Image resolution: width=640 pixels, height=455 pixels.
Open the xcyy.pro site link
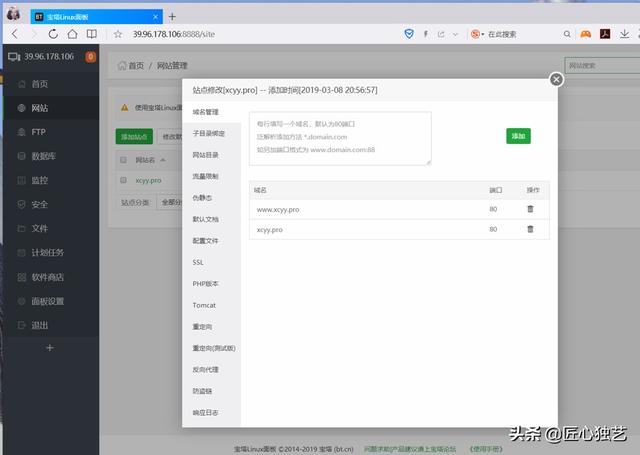point(149,180)
